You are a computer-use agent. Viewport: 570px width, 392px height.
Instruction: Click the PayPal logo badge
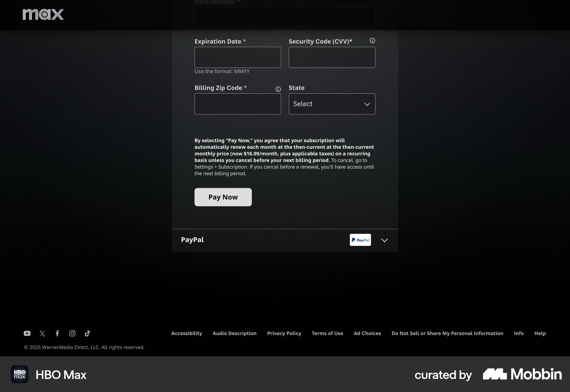[x=360, y=240]
